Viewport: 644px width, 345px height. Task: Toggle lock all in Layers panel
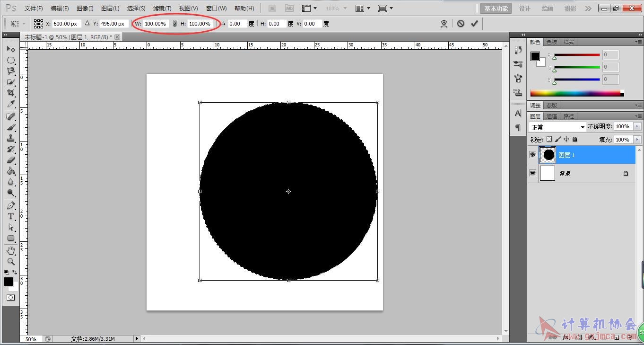[574, 140]
